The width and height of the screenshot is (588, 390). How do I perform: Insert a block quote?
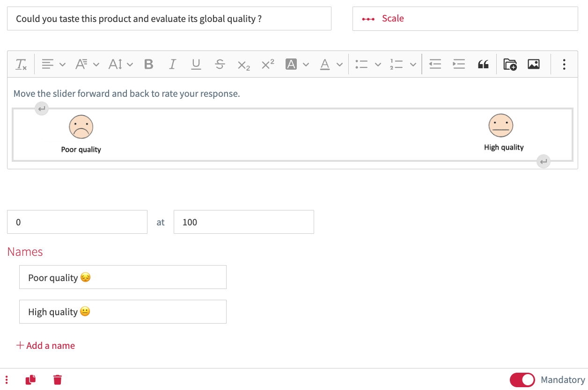point(483,65)
